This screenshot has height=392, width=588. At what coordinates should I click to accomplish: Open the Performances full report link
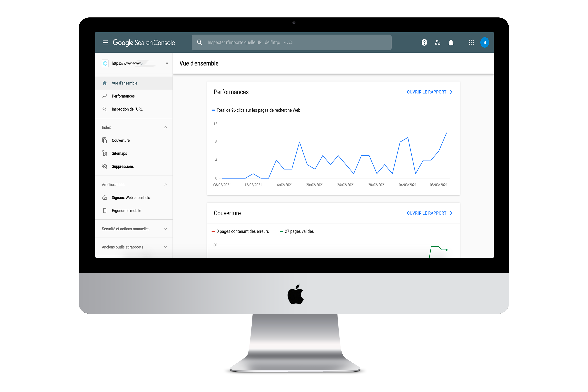tap(430, 92)
